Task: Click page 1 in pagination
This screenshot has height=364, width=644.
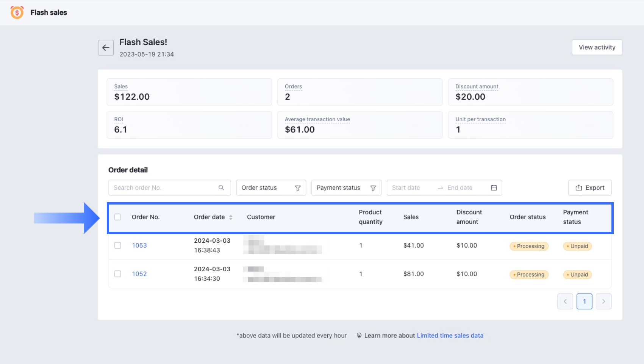Action: 584,302
